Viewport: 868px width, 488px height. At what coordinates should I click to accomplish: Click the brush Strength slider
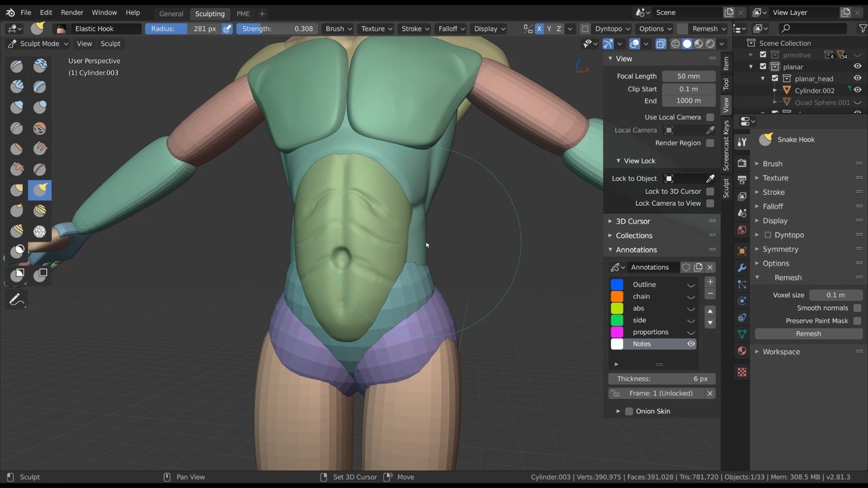pos(278,28)
